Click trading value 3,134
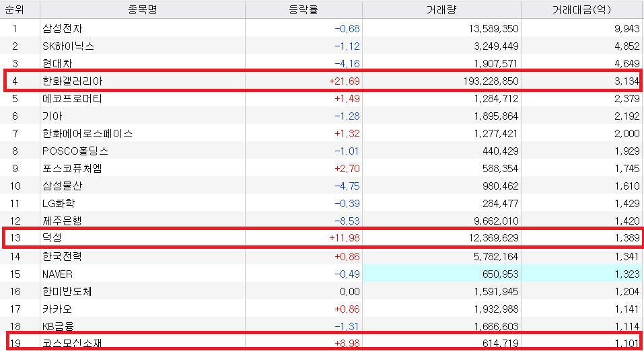644x351 pixels. pyautogui.click(x=627, y=81)
